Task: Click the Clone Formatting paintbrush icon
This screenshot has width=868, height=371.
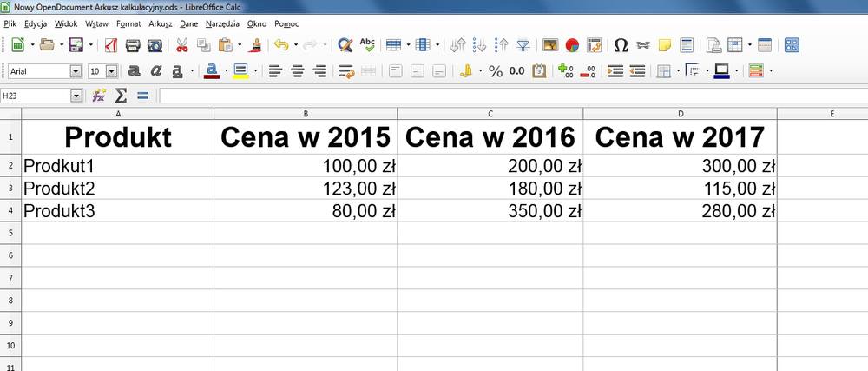Action: pos(254,45)
